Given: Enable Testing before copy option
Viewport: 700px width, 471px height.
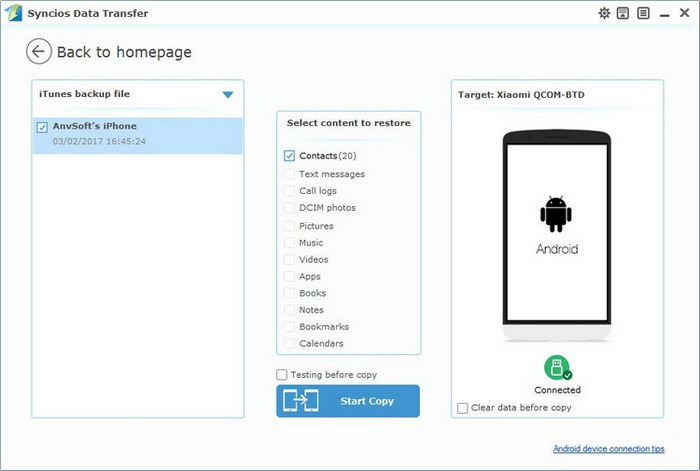Looking at the screenshot, I should (282, 375).
